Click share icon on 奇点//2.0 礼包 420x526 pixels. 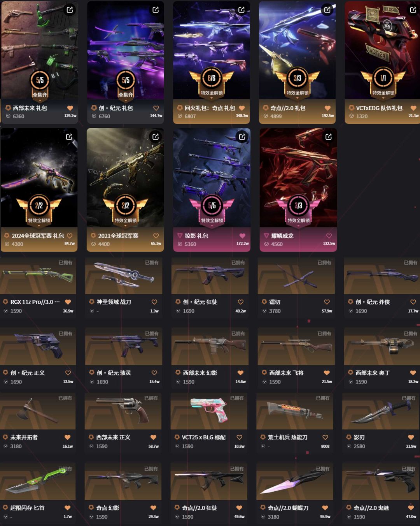point(327,10)
